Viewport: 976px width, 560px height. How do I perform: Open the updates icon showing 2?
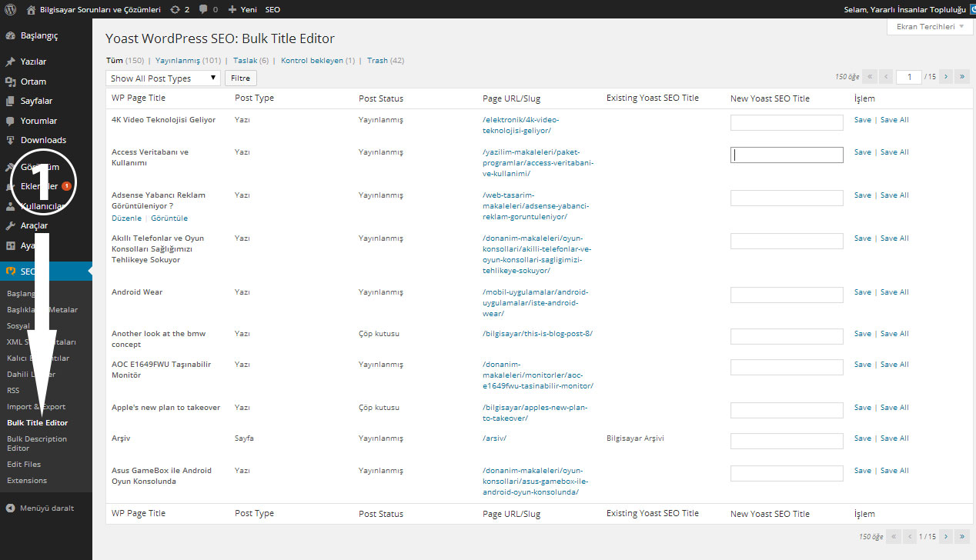tap(175, 10)
